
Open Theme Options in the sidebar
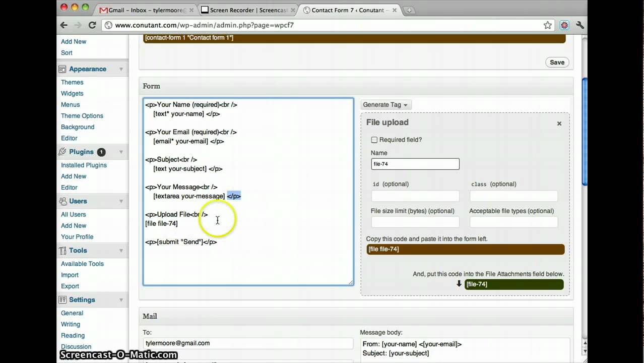click(x=82, y=116)
